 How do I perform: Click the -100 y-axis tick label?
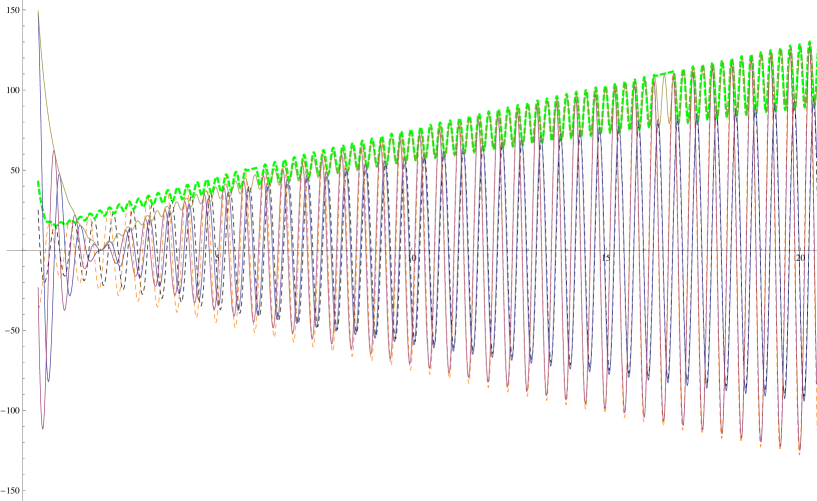[x=9, y=410]
